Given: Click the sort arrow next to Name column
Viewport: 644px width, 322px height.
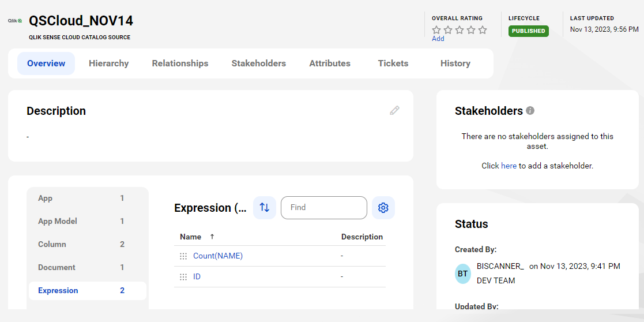Looking at the screenshot, I should click(212, 237).
